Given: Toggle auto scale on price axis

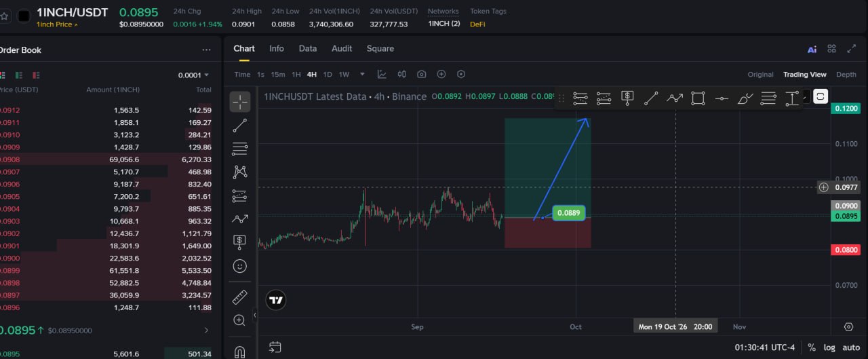Looking at the screenshot, I should coord(851,347).
